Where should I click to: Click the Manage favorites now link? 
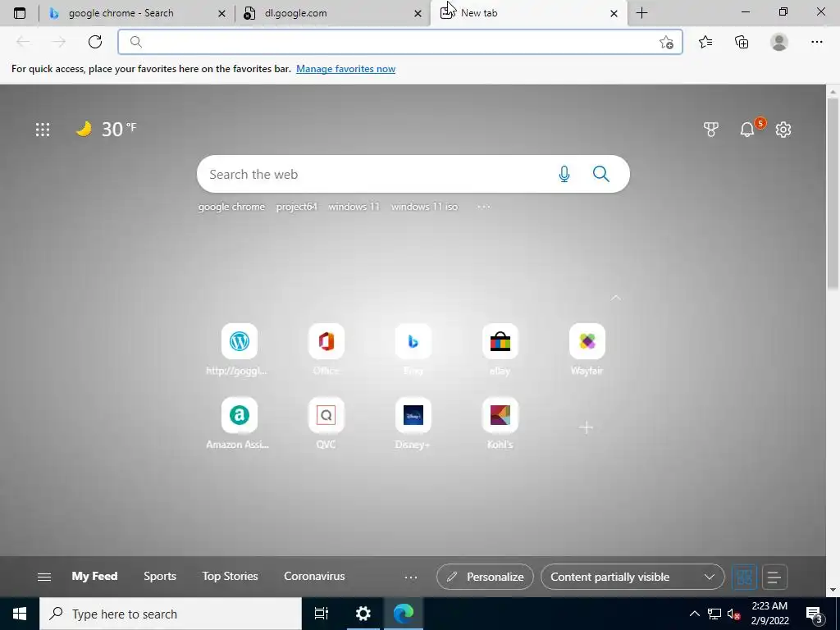click(345, 69)
